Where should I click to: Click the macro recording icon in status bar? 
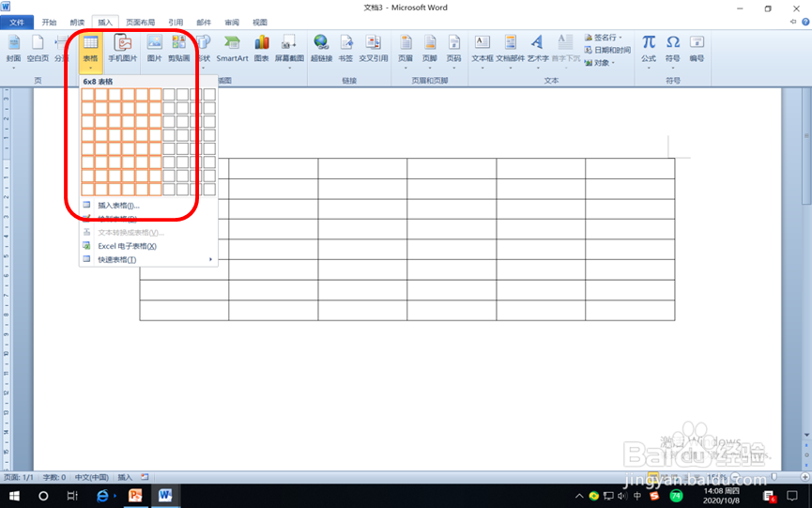145,477
